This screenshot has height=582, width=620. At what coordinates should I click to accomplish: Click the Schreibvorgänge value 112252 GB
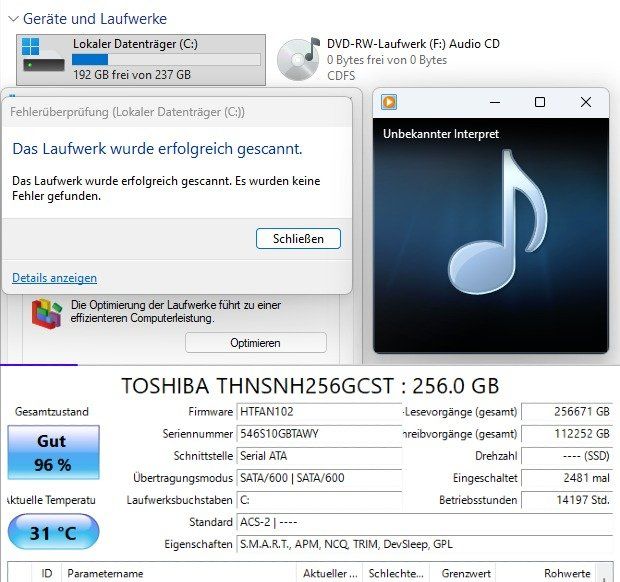(567, 434)
